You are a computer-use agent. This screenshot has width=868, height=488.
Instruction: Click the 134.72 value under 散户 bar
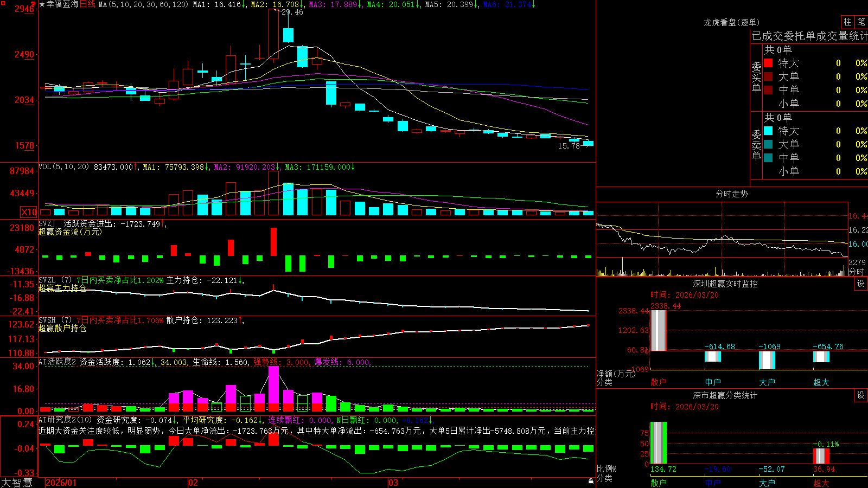tap(663, 469)
